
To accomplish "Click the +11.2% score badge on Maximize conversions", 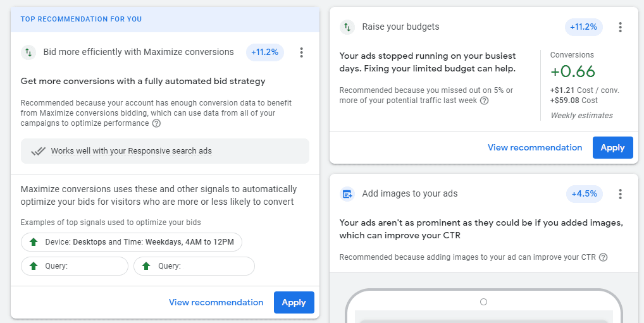I will tap(265, 52).
